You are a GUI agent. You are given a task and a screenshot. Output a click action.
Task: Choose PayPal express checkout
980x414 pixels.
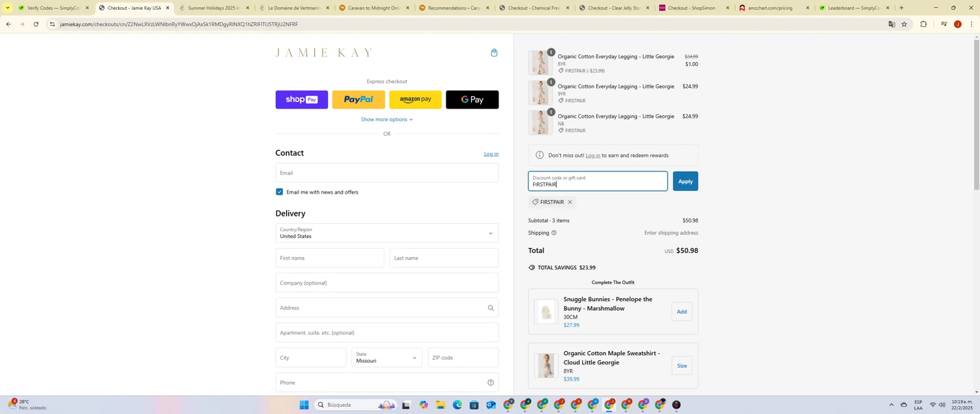pos(359,99)
